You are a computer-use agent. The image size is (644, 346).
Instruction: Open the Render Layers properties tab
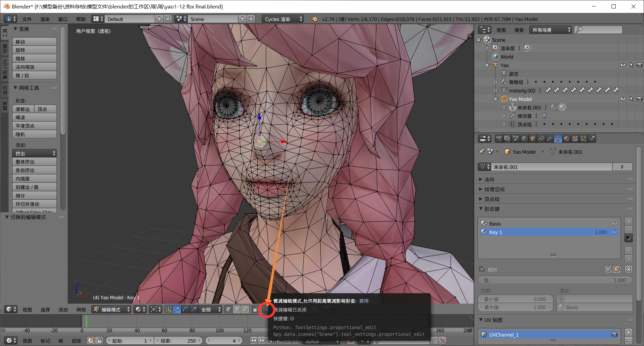[507, 139]
